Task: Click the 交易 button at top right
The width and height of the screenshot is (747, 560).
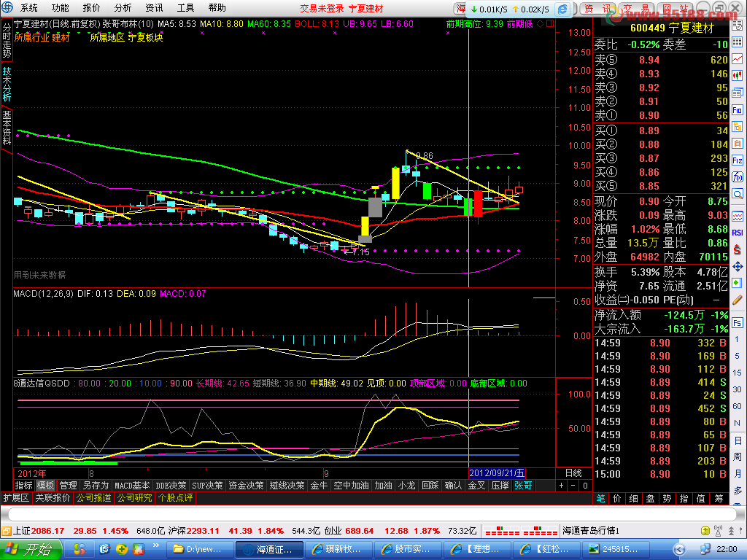Action: point(636,9)
